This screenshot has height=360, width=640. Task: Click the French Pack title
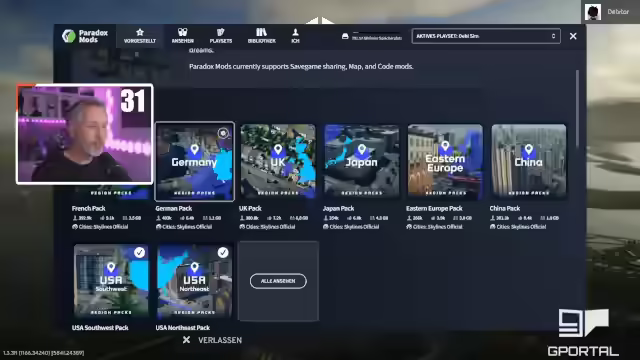pos(89,208)
